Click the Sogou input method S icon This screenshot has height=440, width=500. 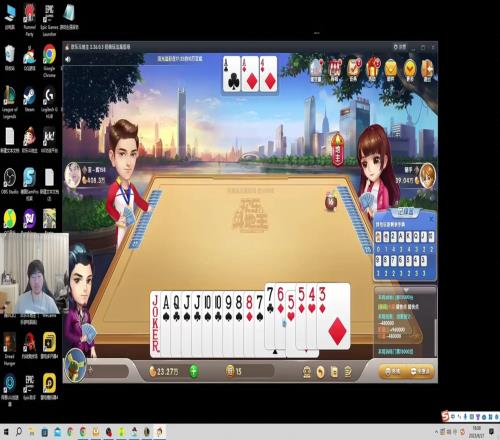pos(445,416)
